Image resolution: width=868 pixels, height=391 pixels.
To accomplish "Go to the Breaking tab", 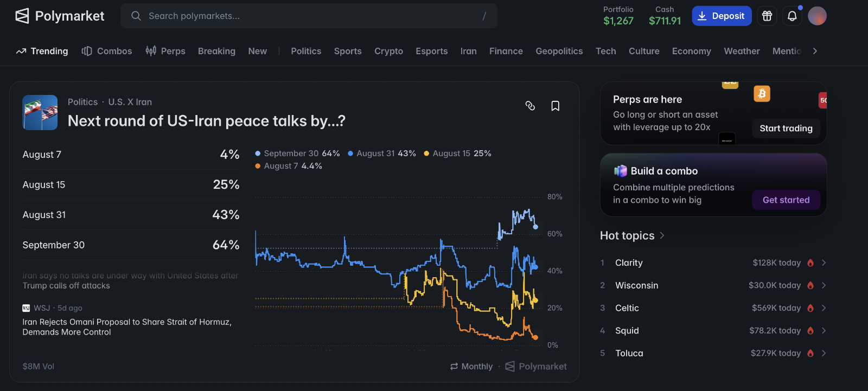I will [x=216, y=51].
